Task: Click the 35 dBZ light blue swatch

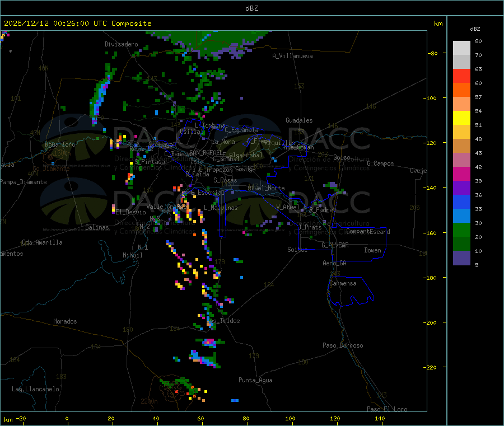Action: click(461, 216)
